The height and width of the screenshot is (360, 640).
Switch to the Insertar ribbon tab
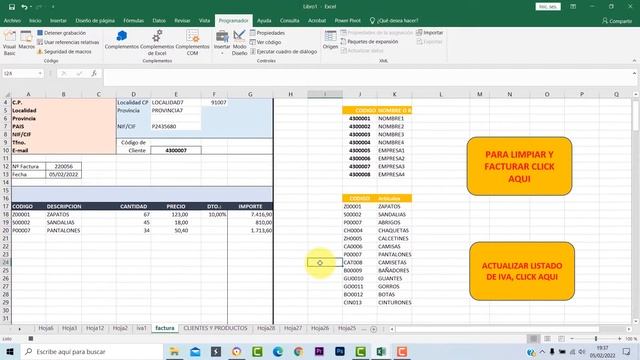[x=58, y=20]
